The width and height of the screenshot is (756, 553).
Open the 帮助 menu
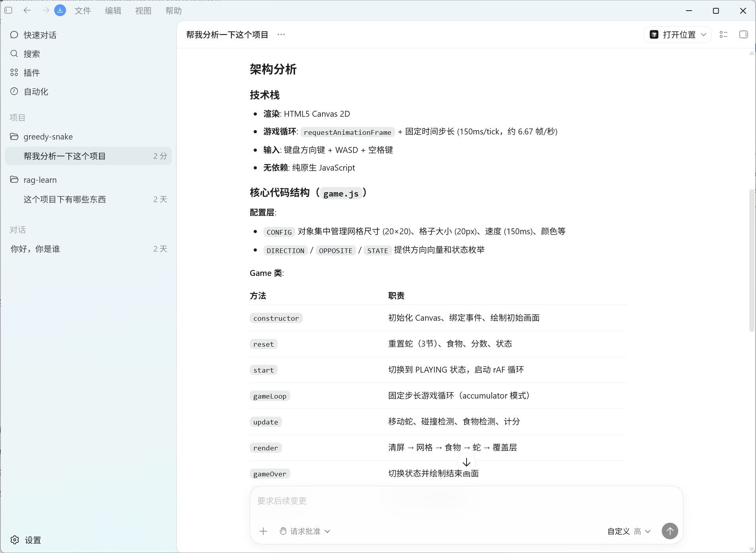[x=174, y=11]
